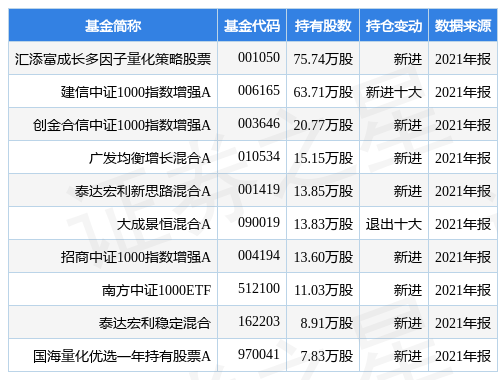Click the 11.03万股 holdings cell
This screenshot has width=498, height=380.
(x=323, y=290)
